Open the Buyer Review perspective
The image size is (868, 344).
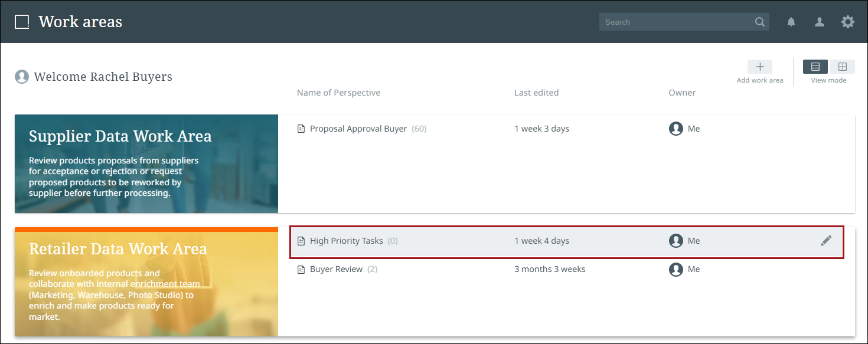(x=336, y=269)
